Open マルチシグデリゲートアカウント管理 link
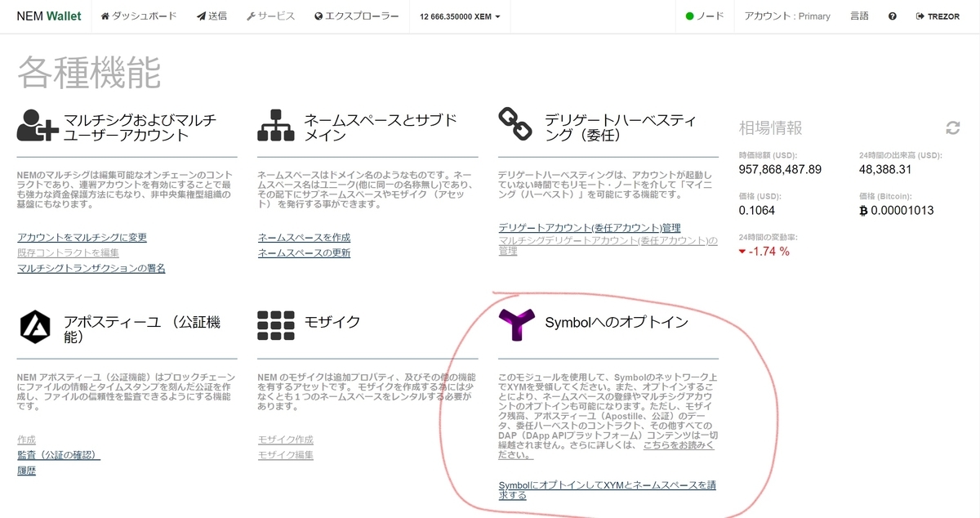980x518 pixels. (608, 245)
